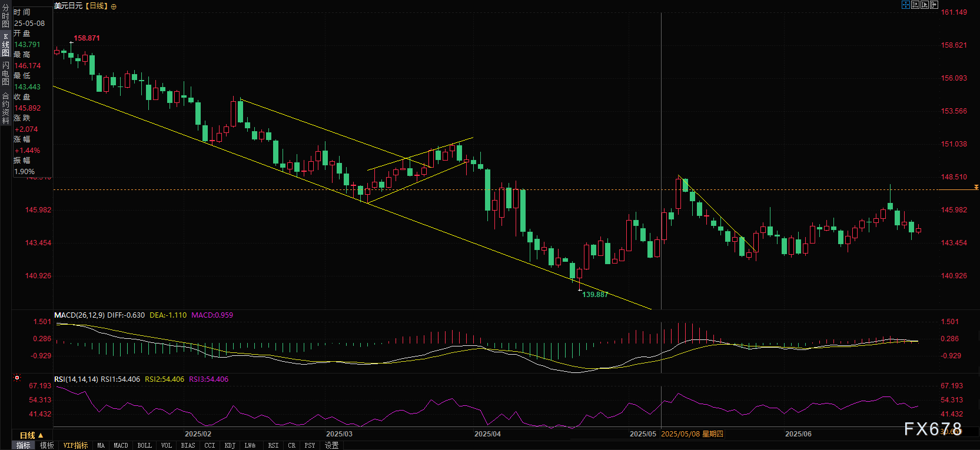Select the 模板 tab at bottom
Screen dimensions: 980x450
pyautogui.click(x=47, y=445)
